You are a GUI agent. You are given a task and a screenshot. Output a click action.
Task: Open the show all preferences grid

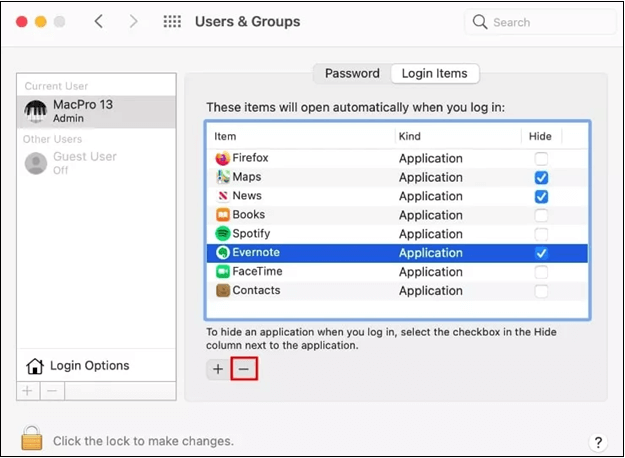172,22
